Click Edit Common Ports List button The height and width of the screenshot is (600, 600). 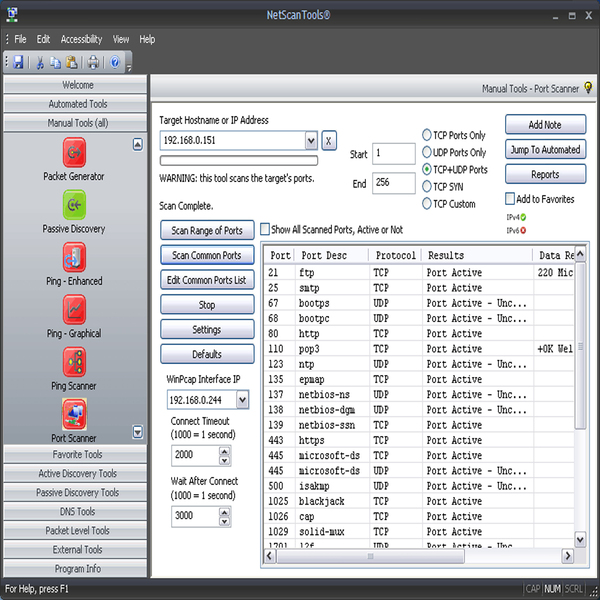[207, 280]
